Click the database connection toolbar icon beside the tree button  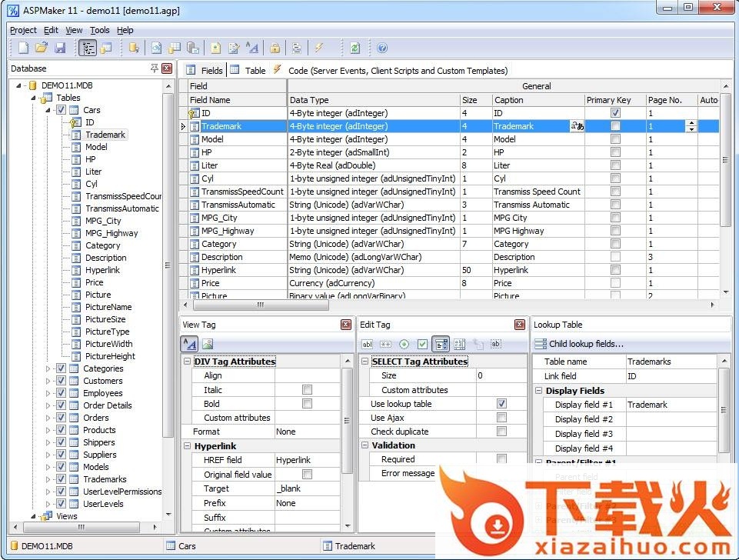click(107, 48)
